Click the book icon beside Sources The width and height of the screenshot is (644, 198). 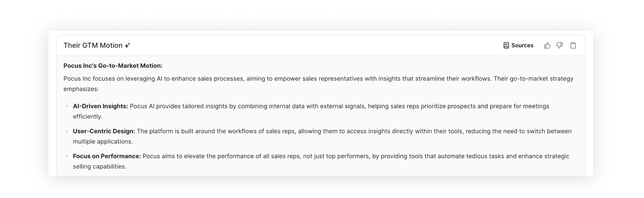pyautogui.click(x=506, y=46)
